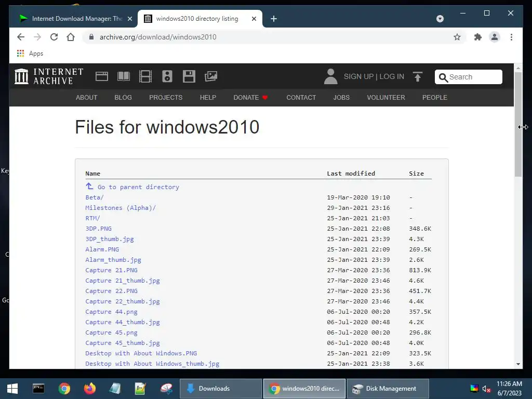Switch to Disk Management taskbar window

388,389
